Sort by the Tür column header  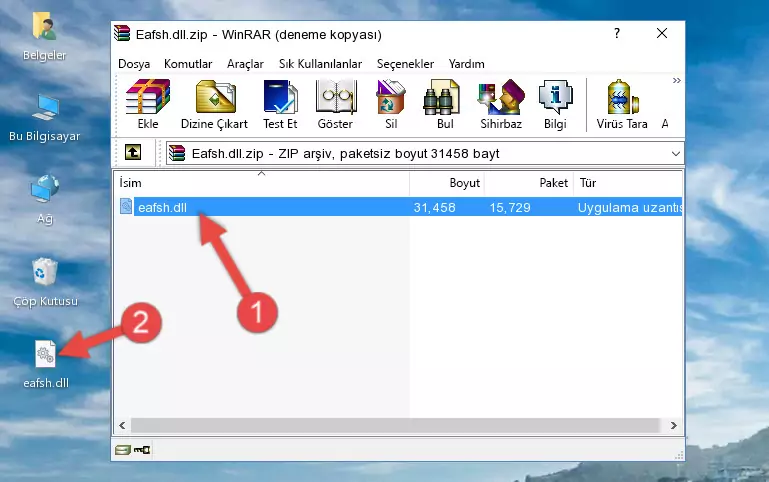pos(628,183)
